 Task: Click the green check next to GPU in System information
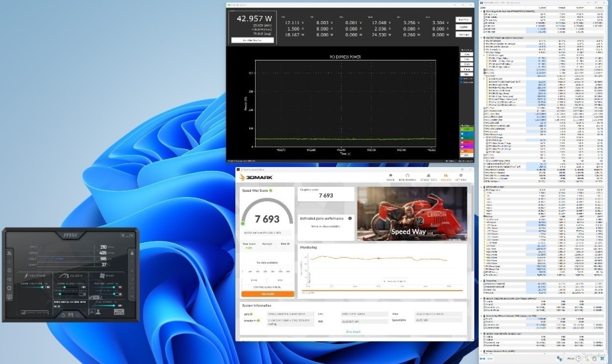point(251,314)
